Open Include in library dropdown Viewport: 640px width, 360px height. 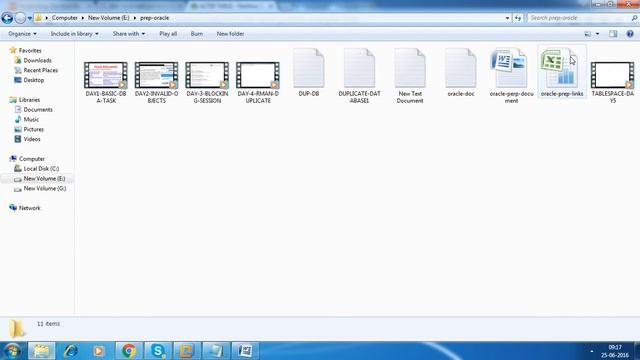click(75, 34)
